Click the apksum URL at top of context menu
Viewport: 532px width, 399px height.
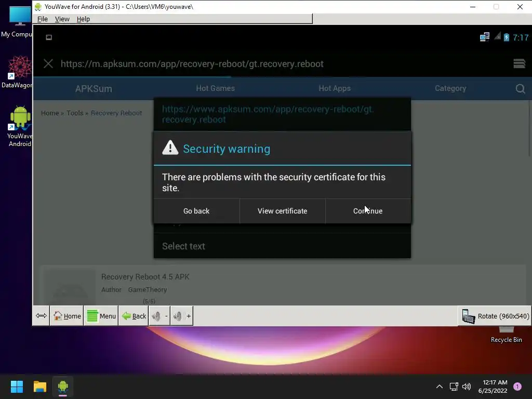point(268,114)
